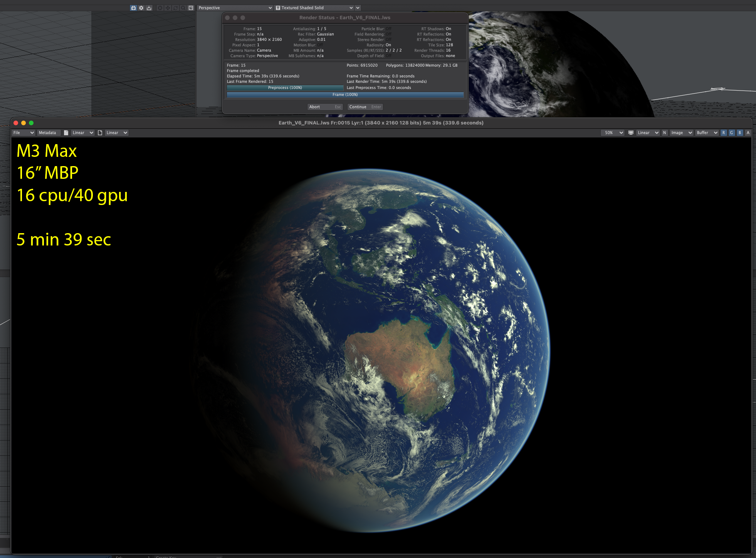Click the viewport zoom magnifier icon
The width and height of the screenshot is (756, 558).
coord(183,8)
